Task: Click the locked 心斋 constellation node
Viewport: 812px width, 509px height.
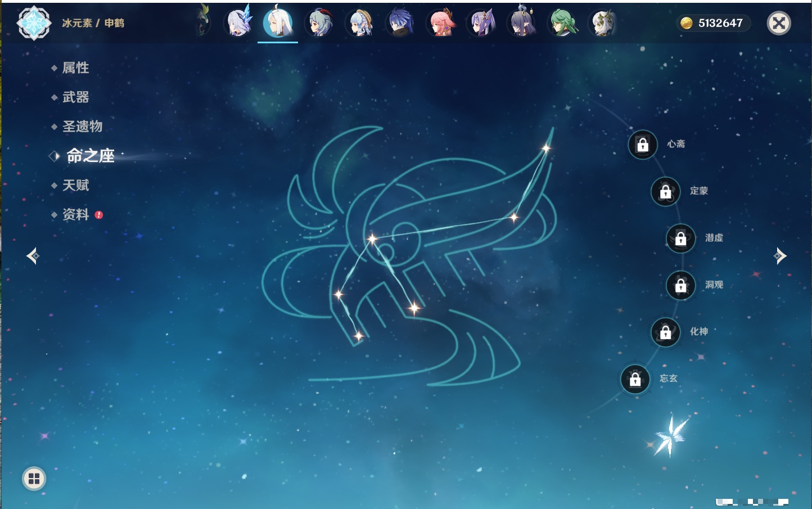Action: click(643, 145)
